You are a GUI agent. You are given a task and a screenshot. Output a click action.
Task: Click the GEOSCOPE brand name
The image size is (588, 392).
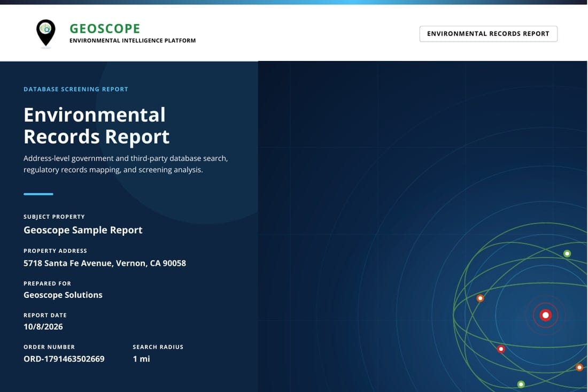pos(105,28)
